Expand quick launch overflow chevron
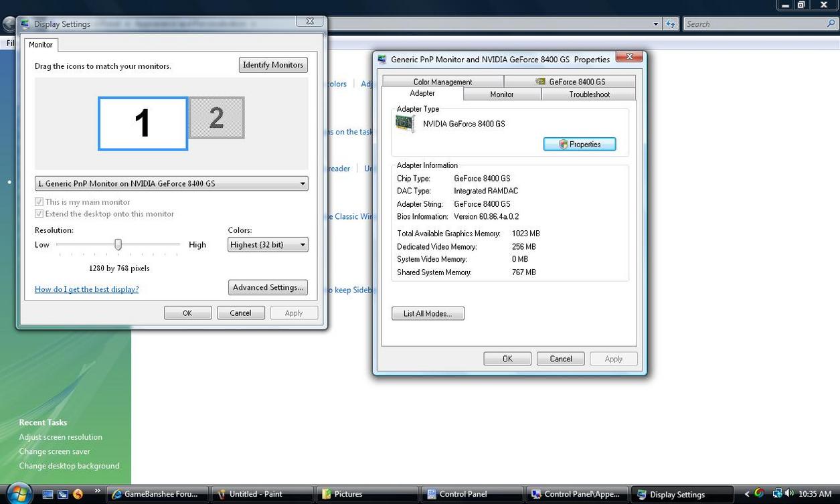 97,491
